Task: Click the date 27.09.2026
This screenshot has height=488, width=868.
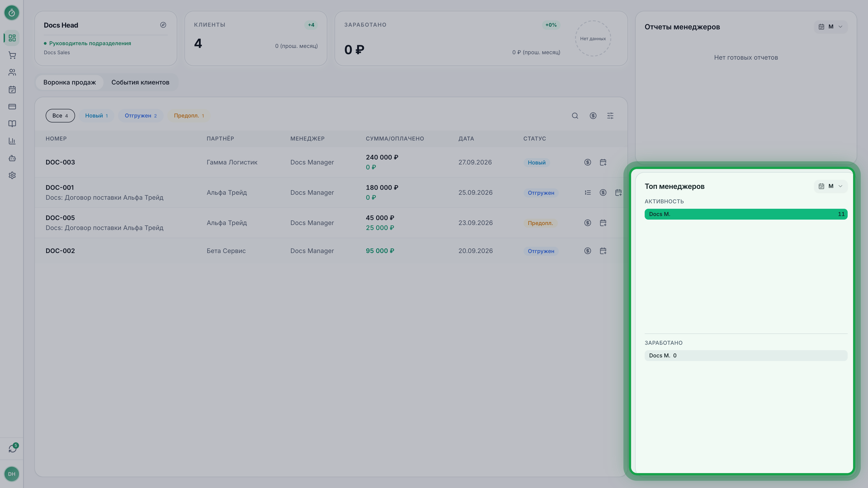Action: point(475,162)
